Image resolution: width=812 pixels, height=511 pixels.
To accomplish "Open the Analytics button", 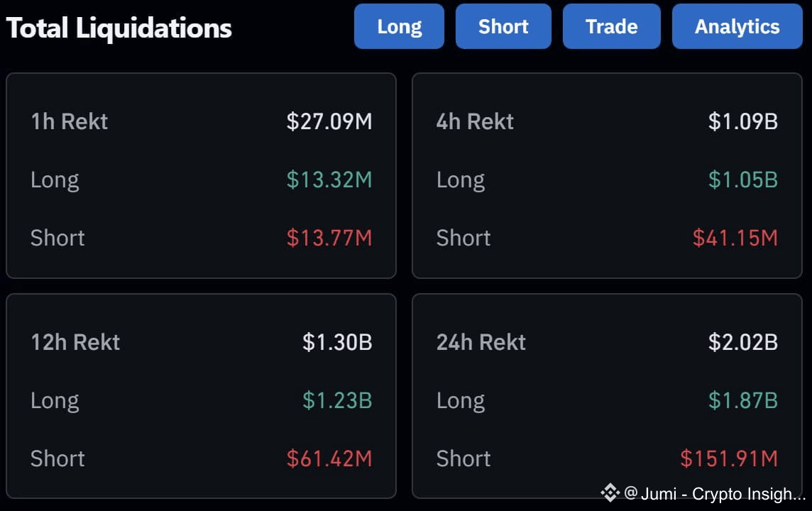I will click(737, 26).
